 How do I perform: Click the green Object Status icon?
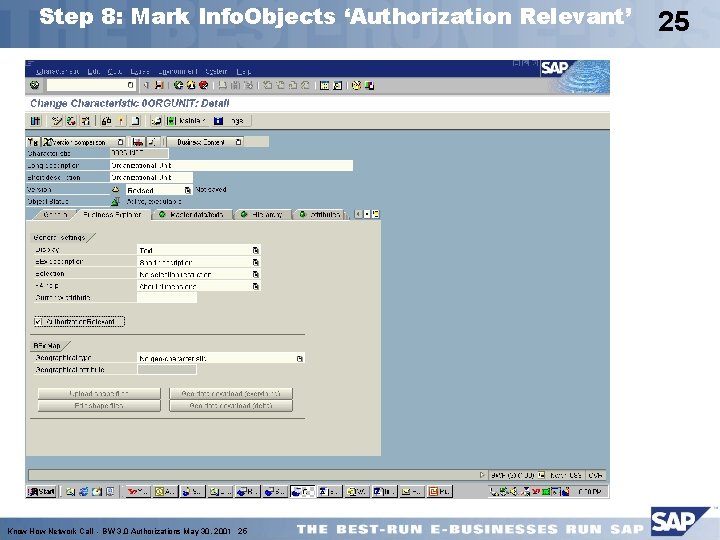click(x=115, y=201)
